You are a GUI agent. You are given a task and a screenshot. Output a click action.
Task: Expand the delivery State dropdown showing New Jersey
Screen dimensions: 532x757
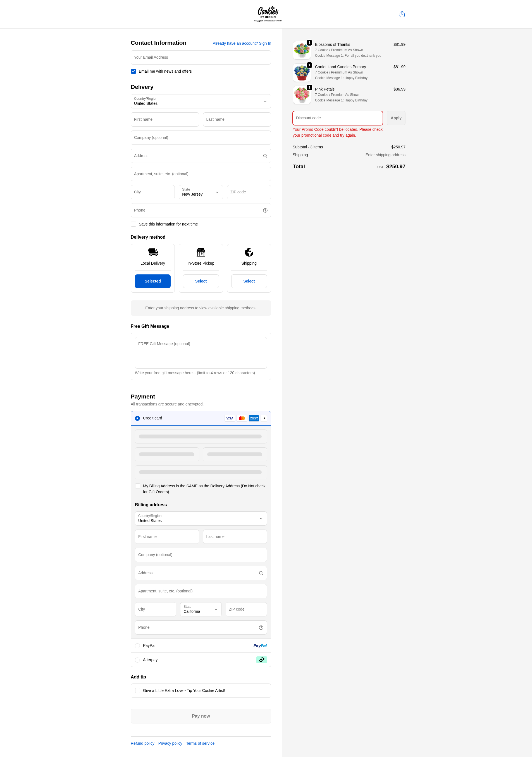(201, 192)
